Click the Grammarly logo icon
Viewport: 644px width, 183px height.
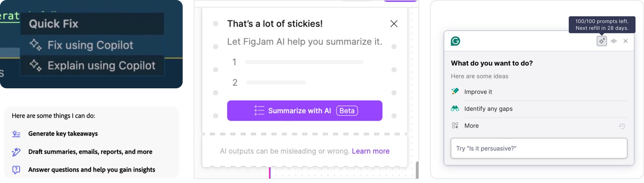[455, 41]
